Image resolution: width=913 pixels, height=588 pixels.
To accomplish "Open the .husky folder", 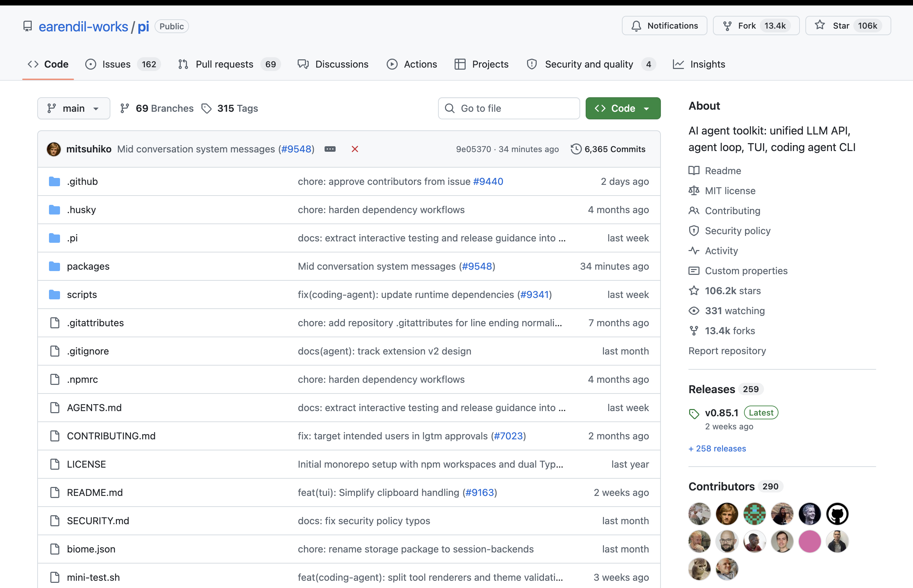I will coord(81,210).
